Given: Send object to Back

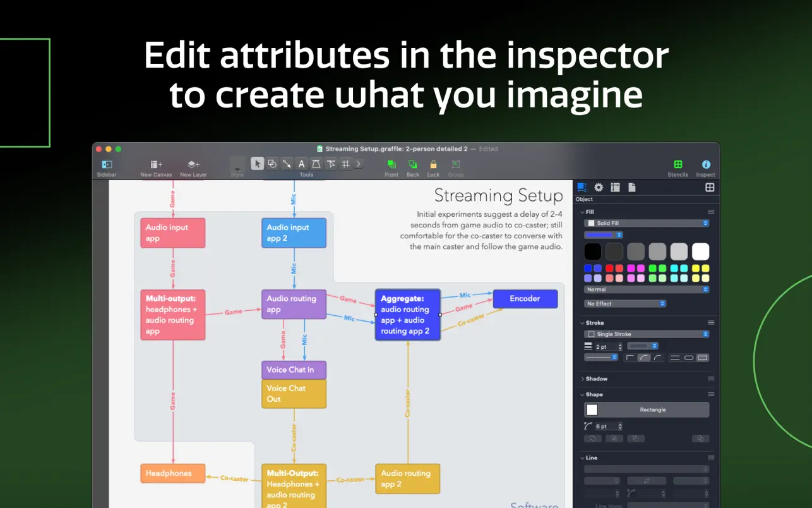Looking at the screenshot, I should click(412, 164).
